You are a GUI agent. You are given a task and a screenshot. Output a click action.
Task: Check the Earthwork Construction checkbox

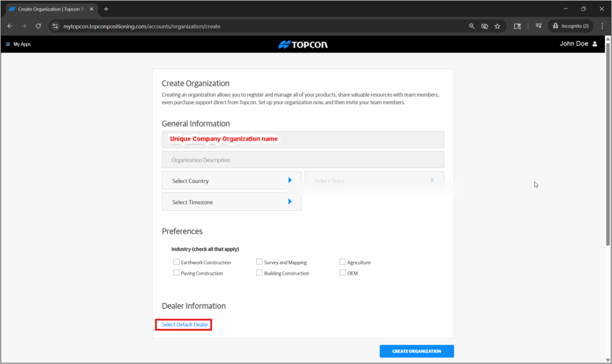[x=177, y=262]
